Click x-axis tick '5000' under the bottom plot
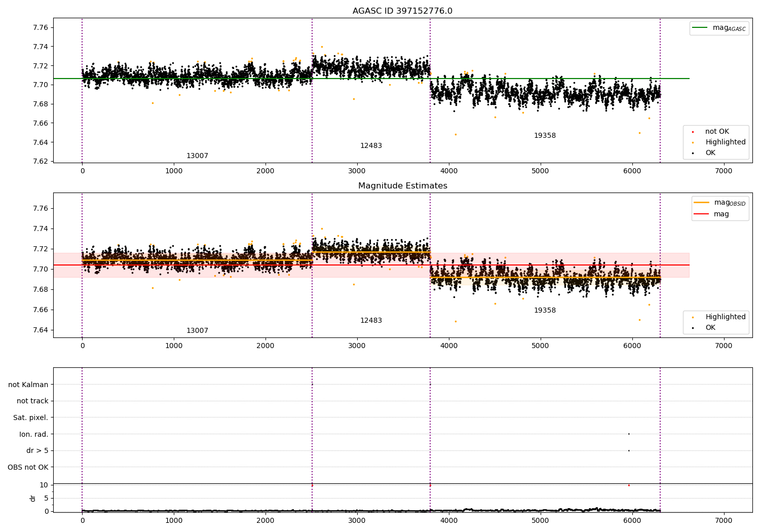Viewport: 760px width, 532px height. [x=540, y=521]
